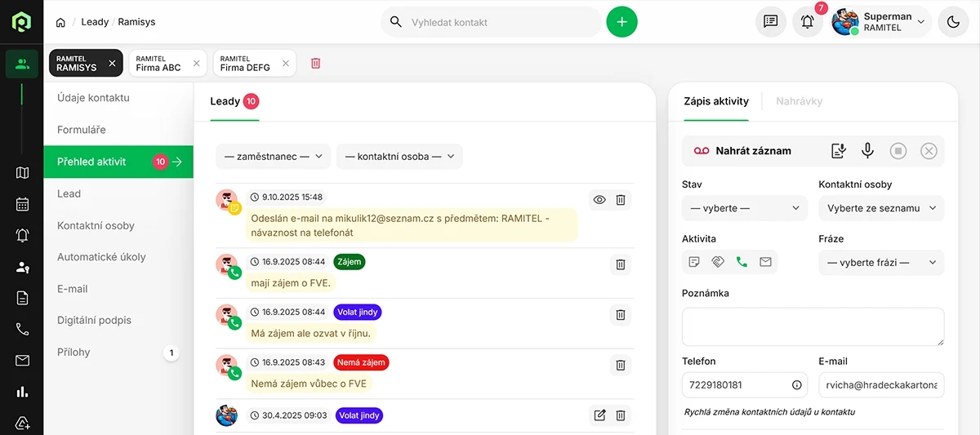This screenshot has width=980, height=435.
Task: Delete the 9.10.2025 15:48 e-mail activity
Action: [621, 200]
